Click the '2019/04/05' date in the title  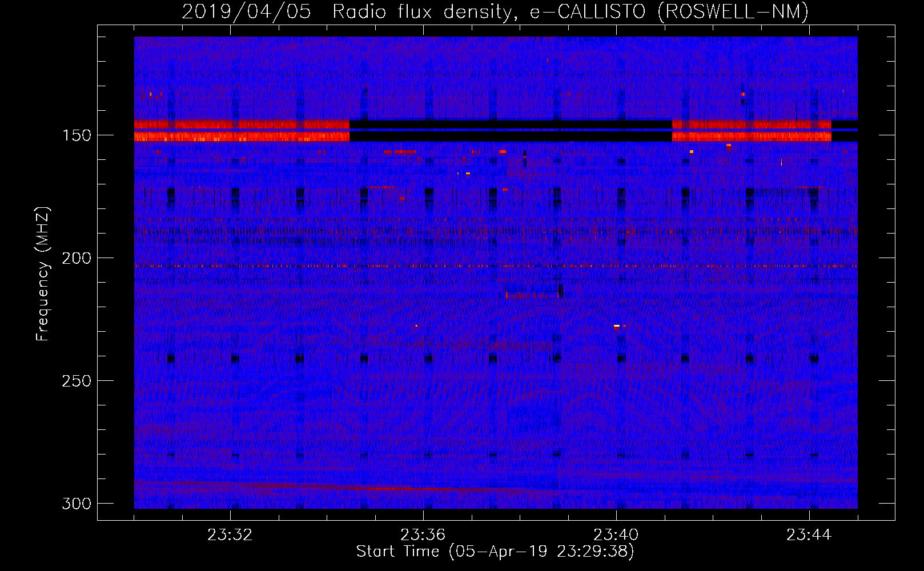(x=246, y=11)
